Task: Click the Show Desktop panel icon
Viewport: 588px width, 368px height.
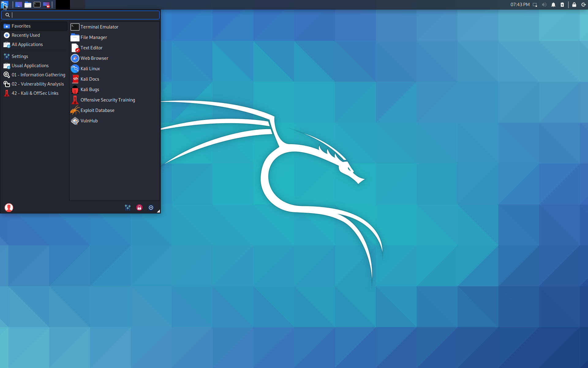Action: click(18, 5)
